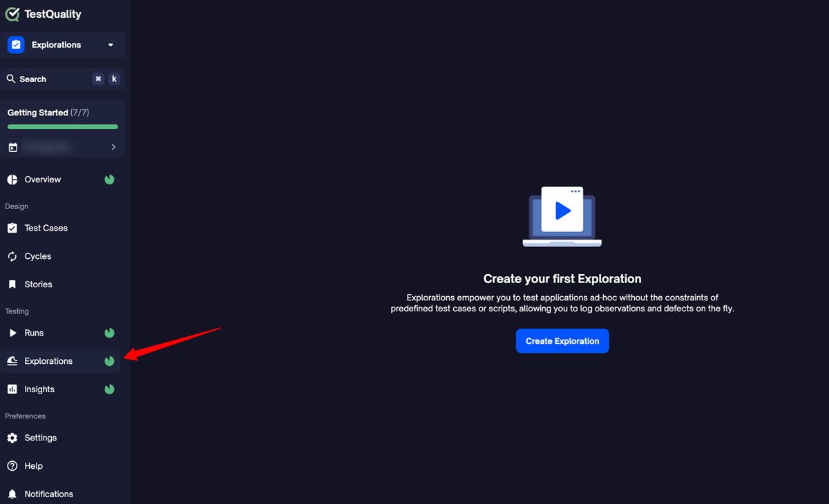Click the Create Exploration button
Screen dimensions: 829x504
[562, 341]
